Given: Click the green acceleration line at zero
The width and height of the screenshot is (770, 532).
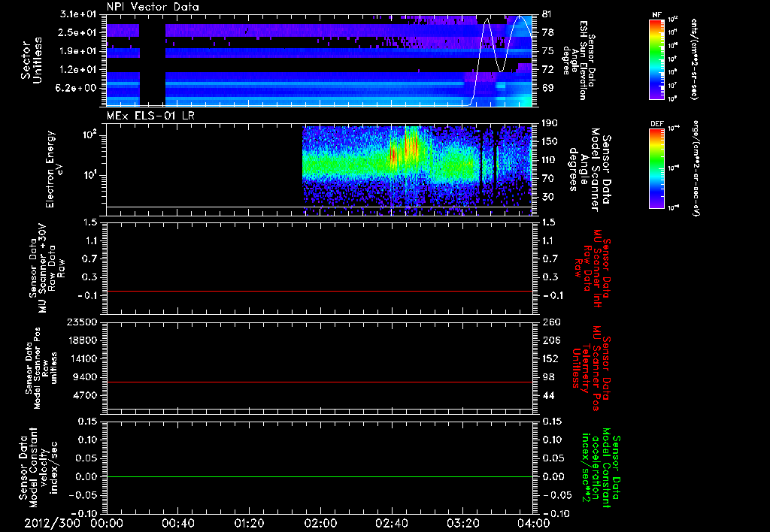Looking at the screenshot, I should click(x=320, y=476).
